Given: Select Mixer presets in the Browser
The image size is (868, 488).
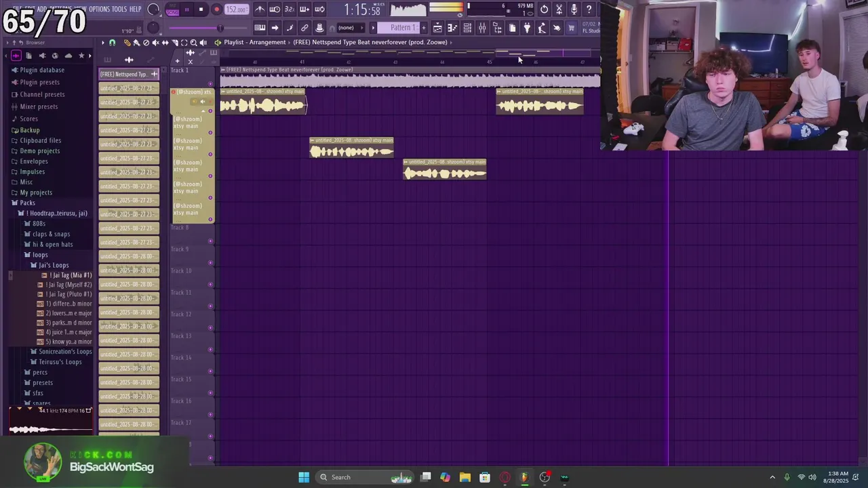Looking at the screenshot, I should 39,106.
